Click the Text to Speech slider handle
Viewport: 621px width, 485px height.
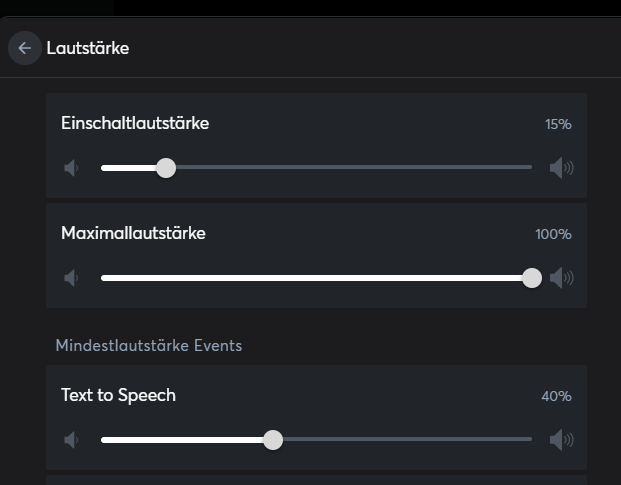point(272,440)
